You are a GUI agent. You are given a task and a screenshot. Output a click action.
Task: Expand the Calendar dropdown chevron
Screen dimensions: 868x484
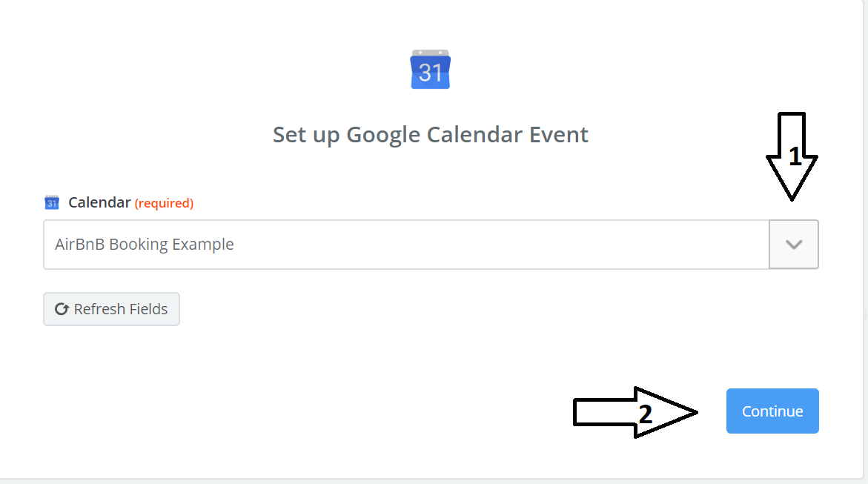[794, 245]
